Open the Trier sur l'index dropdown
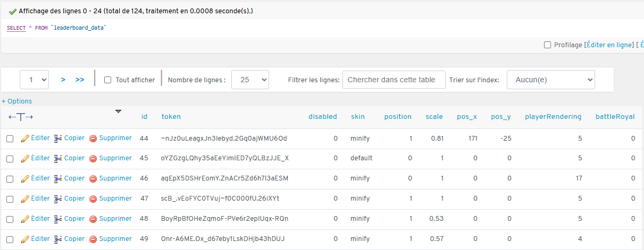 (x=550, y=80)
